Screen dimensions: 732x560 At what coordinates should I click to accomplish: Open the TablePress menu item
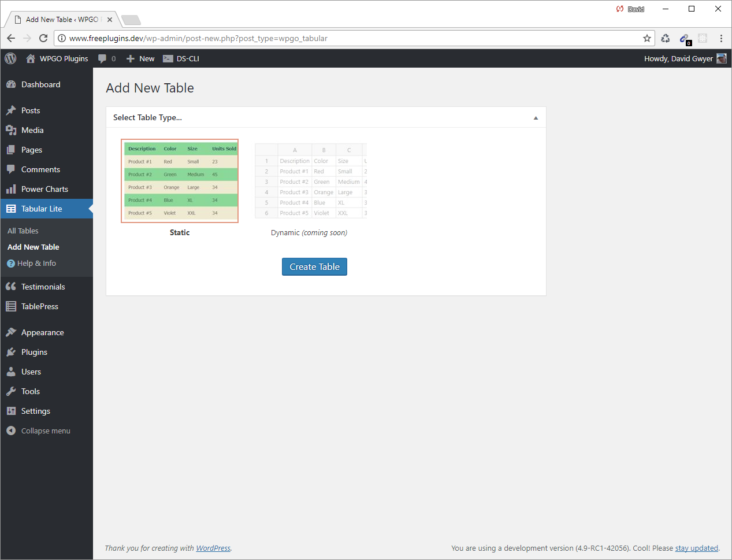click(x=47, y=306)
